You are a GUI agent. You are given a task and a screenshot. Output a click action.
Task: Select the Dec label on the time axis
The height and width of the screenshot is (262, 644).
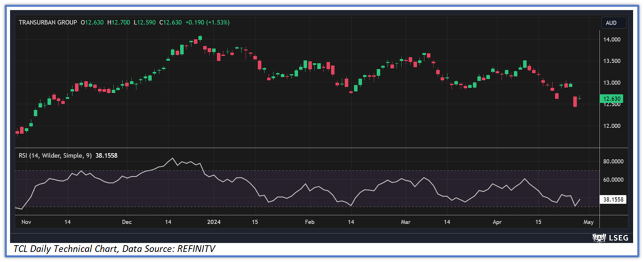click(x=127, y=222)
